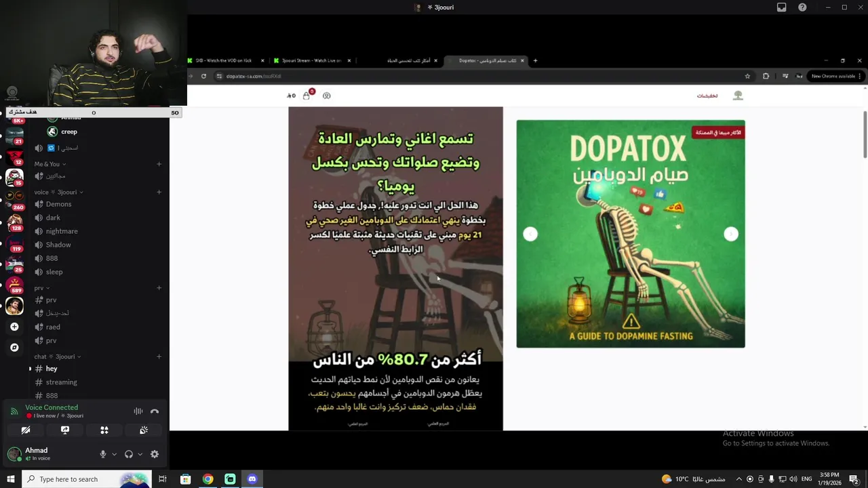
Task: Switch to 3joouri Stream Kick tab
Action: [x=312, y=60]
